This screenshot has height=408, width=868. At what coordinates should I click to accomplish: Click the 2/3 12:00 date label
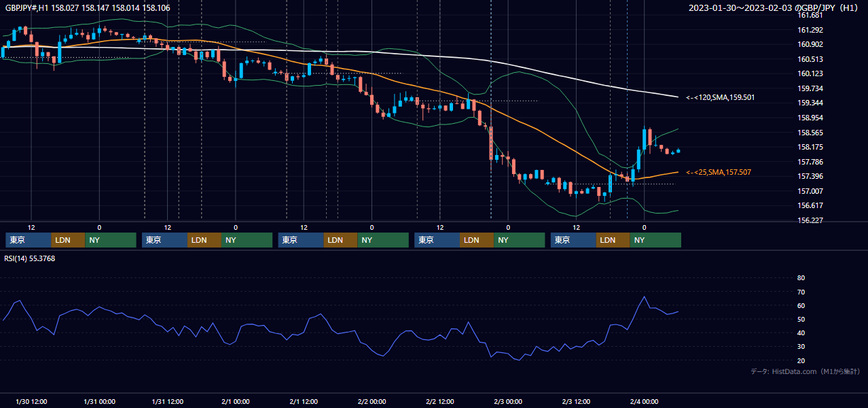(x=576, y=401)
